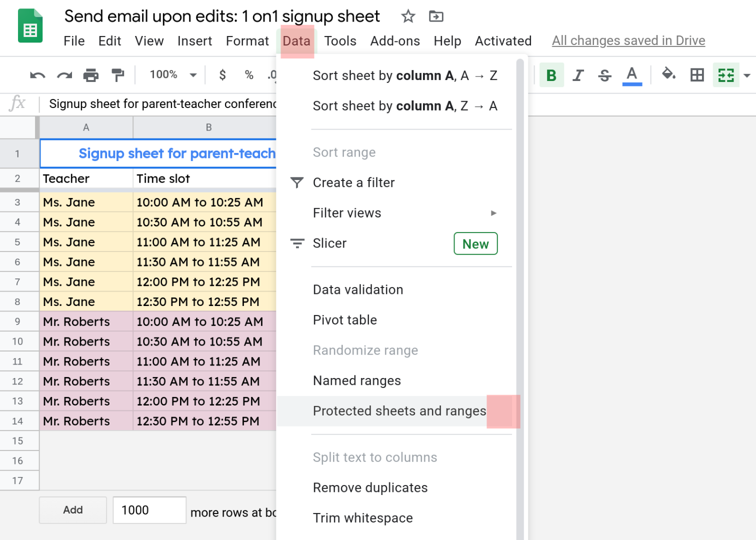Star this spreadsheet

(x=408, y=16)
